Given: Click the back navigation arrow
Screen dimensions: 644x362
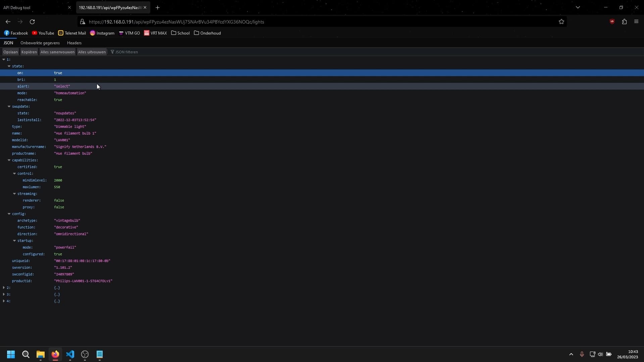Looking at the screenshot, I should [8, 22].
